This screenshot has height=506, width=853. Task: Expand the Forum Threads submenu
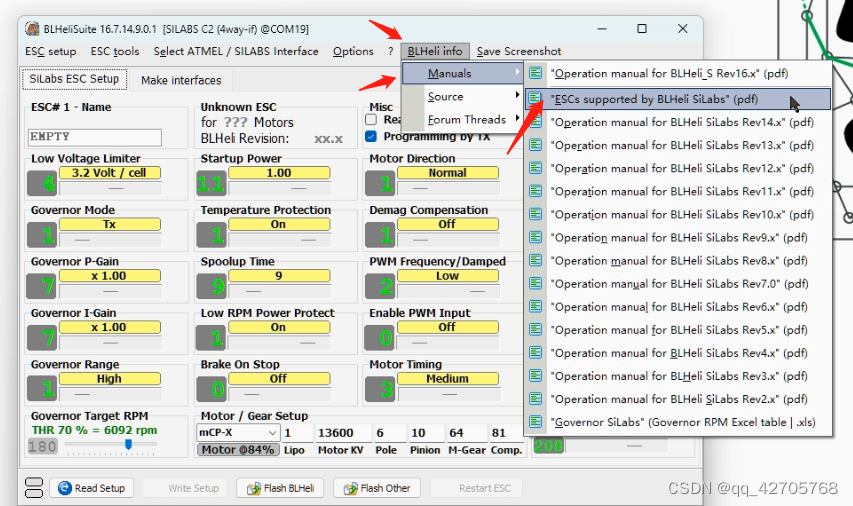462,119
